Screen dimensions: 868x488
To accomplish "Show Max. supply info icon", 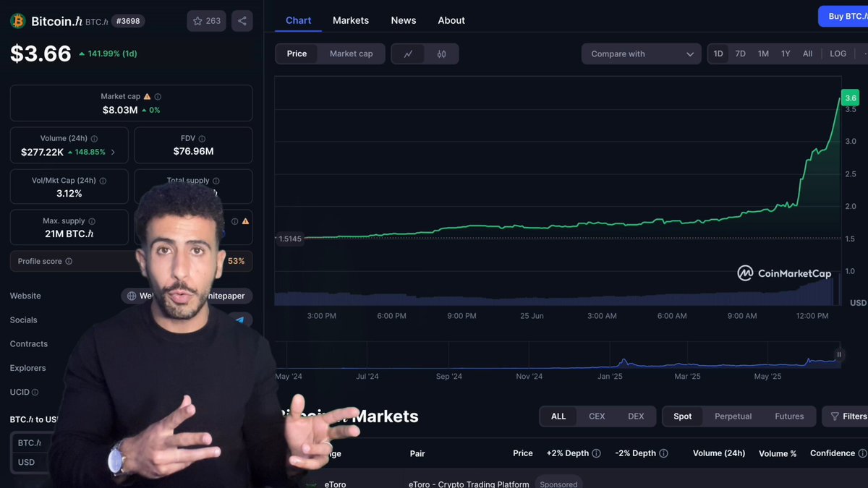I will pyautogui.click(x=92, y=221).
